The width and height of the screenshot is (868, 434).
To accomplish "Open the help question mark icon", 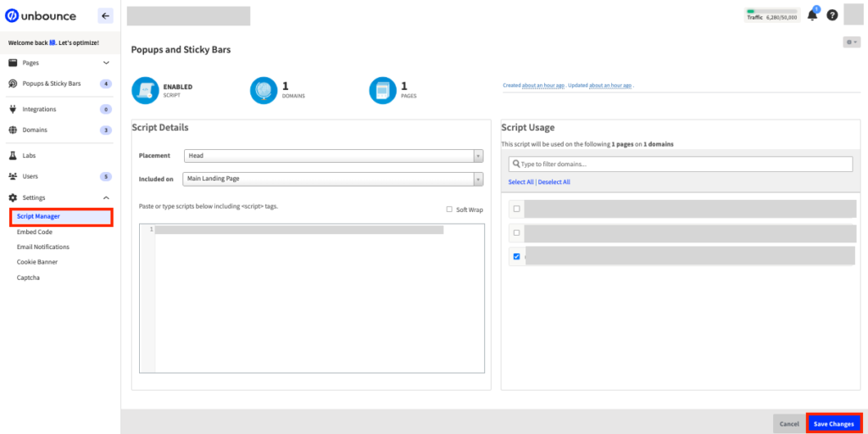I will click(832, 15).
